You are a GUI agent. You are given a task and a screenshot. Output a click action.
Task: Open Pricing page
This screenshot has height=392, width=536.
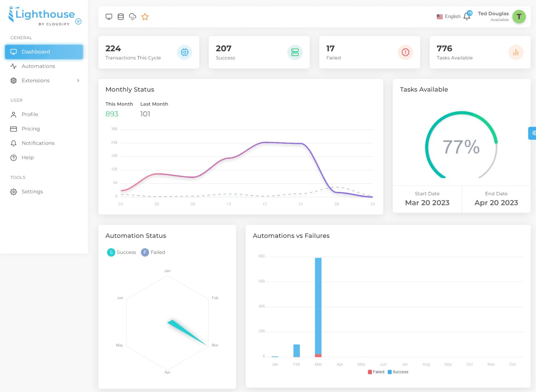[44, 129]
